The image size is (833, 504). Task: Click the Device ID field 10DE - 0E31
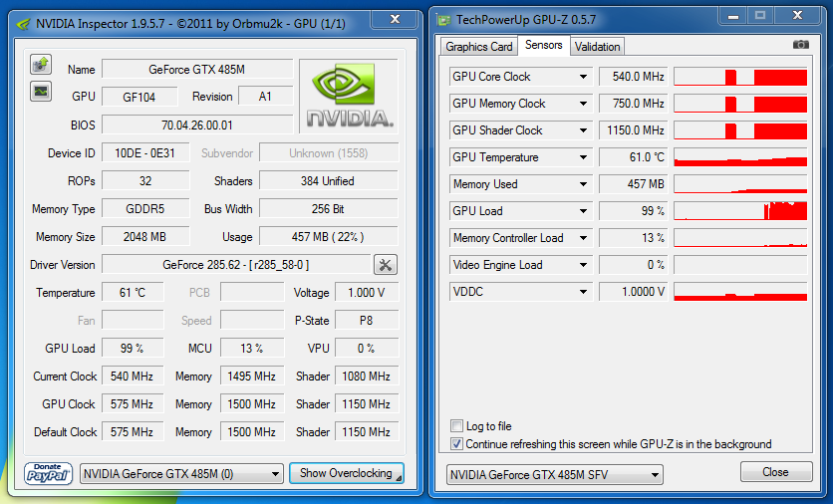tap(145, 153)
